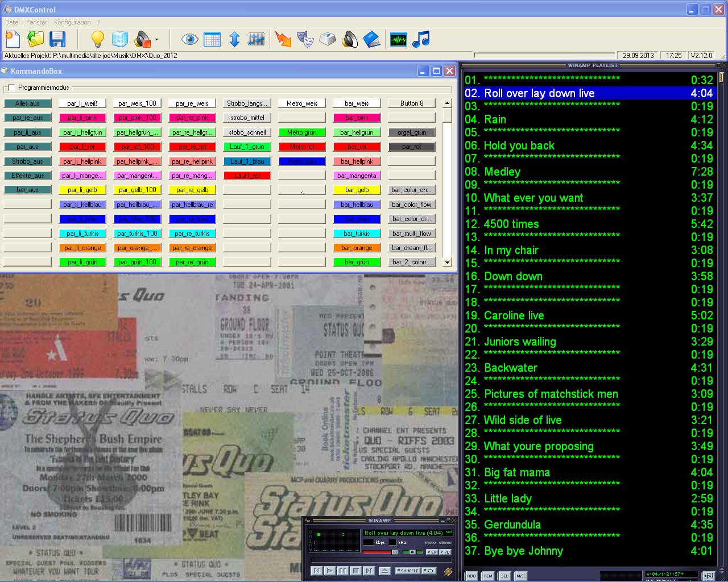The image size is (728, 582).
Task: Open the channel grid table icon
Action: 212,39
